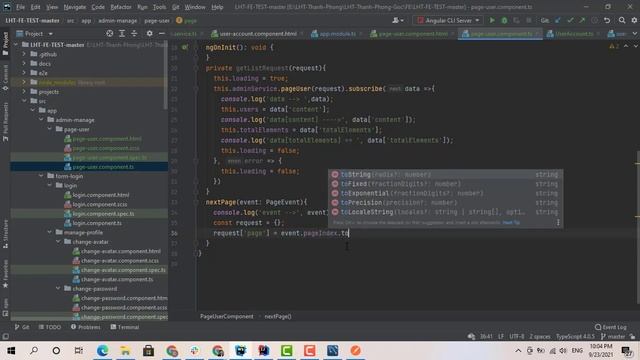The image size is (640, 360).
Task: Roll back changes with the undo arrow icon
Action: point(607,20)
